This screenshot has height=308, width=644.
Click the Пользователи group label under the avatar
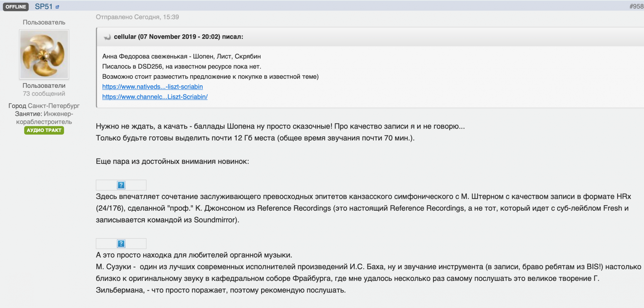pos(44,86)
